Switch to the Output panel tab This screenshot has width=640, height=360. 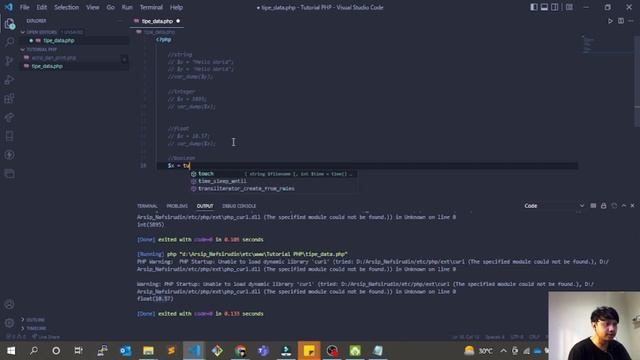point(205,206)
